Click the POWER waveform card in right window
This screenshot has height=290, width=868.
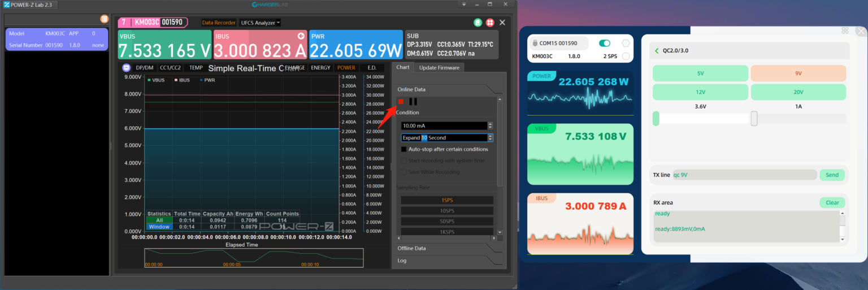tap(580, 94)
